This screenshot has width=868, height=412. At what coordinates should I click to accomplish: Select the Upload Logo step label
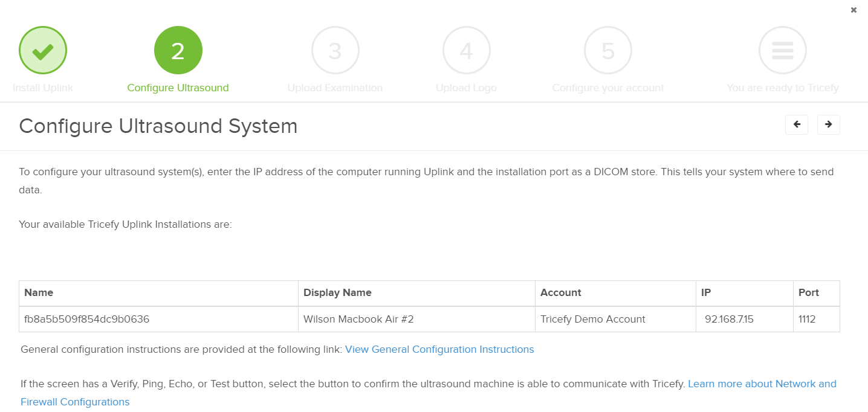(467, 88)
